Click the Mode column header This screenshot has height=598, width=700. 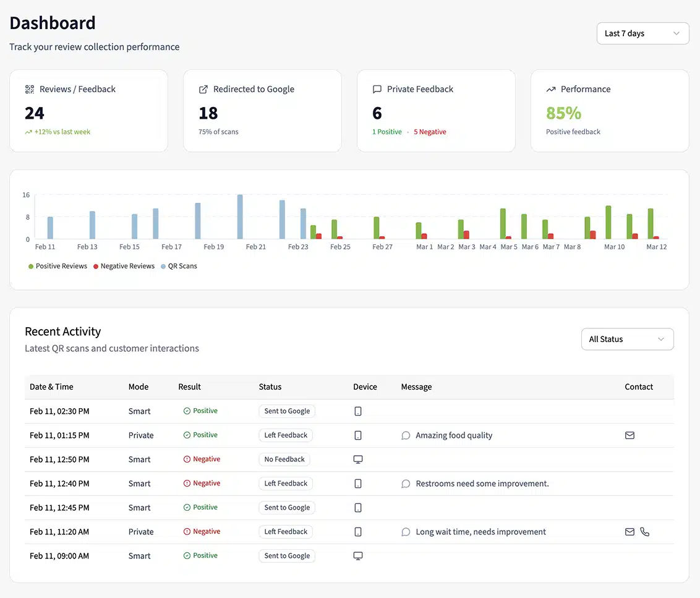[x=139, y=387]
